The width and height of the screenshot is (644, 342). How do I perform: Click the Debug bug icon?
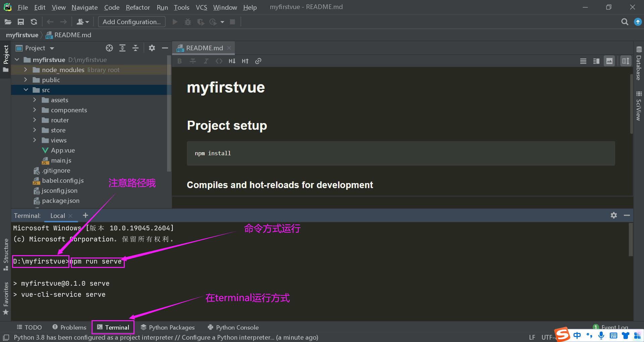188,22
